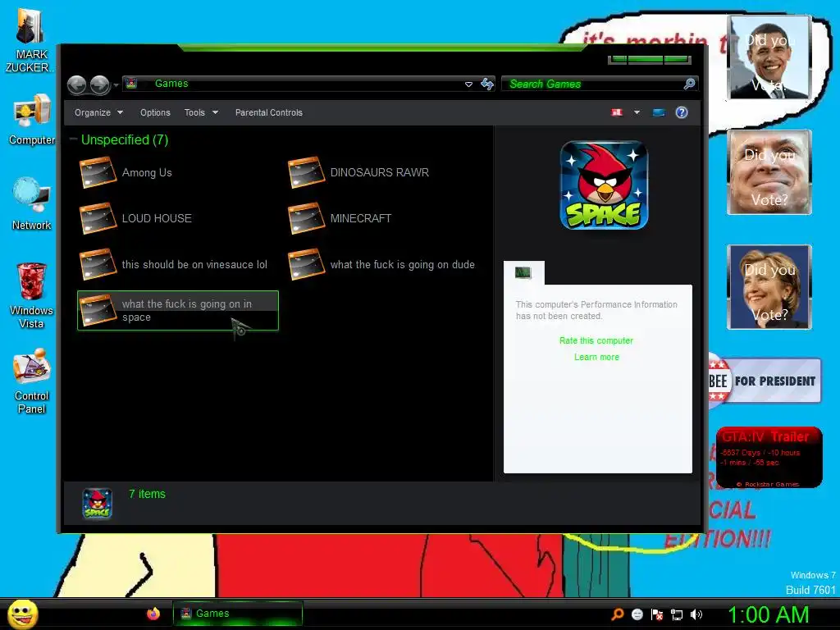Click the search magnifier icon
840x630 pixels.
(689, 84)
